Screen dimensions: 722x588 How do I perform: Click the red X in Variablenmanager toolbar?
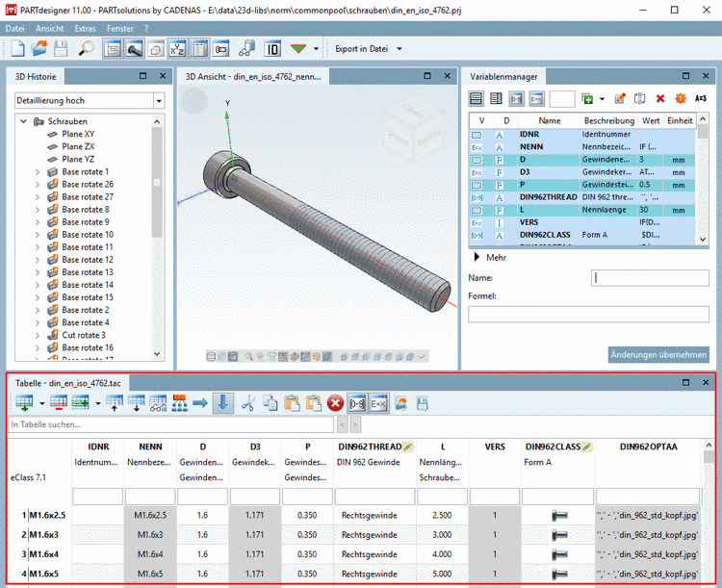(x=660, y=98)
